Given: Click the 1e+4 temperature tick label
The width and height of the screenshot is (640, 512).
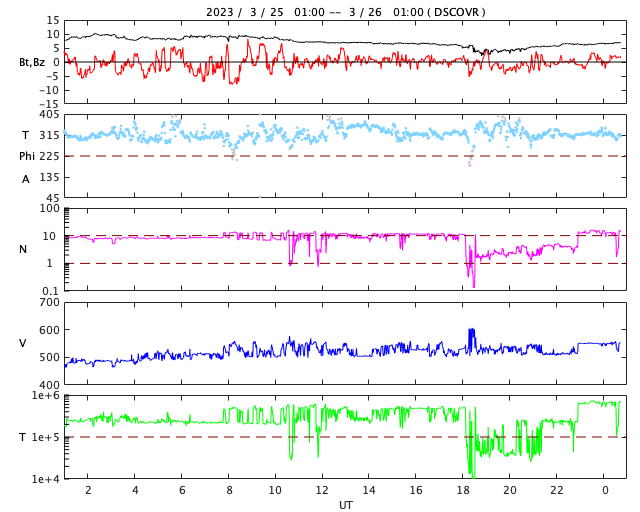Looking at the screenshot, I should [45, 479].
